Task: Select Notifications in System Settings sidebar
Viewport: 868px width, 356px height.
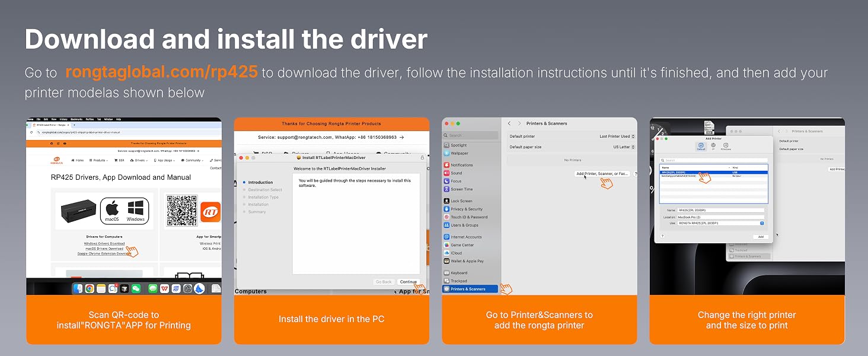Action: click(x=458, y=165)
